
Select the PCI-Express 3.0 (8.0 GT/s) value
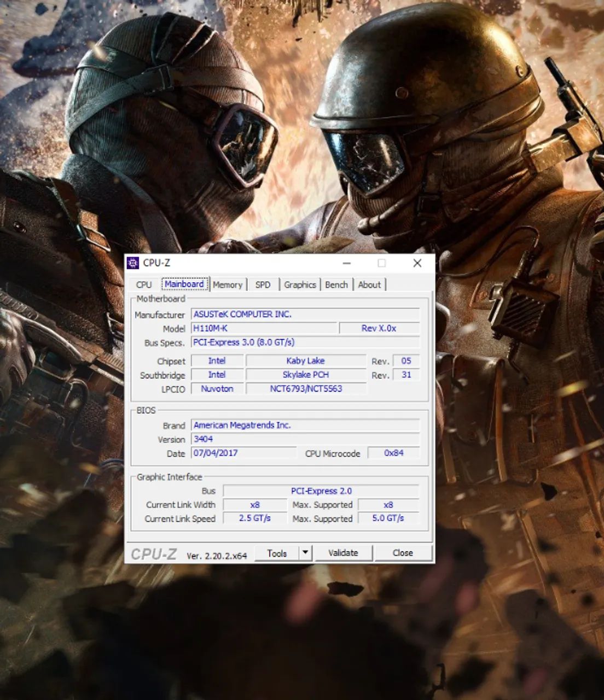tap(305, 342)
